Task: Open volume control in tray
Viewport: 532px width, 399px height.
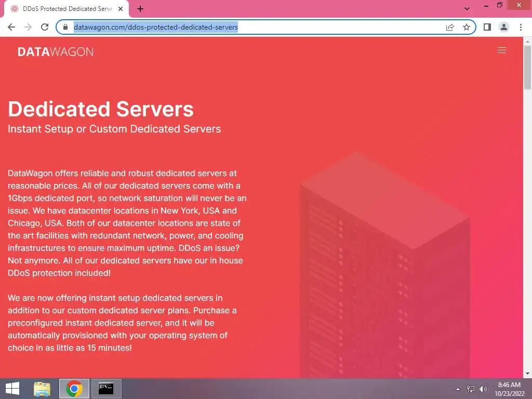Action: (483, 389)
